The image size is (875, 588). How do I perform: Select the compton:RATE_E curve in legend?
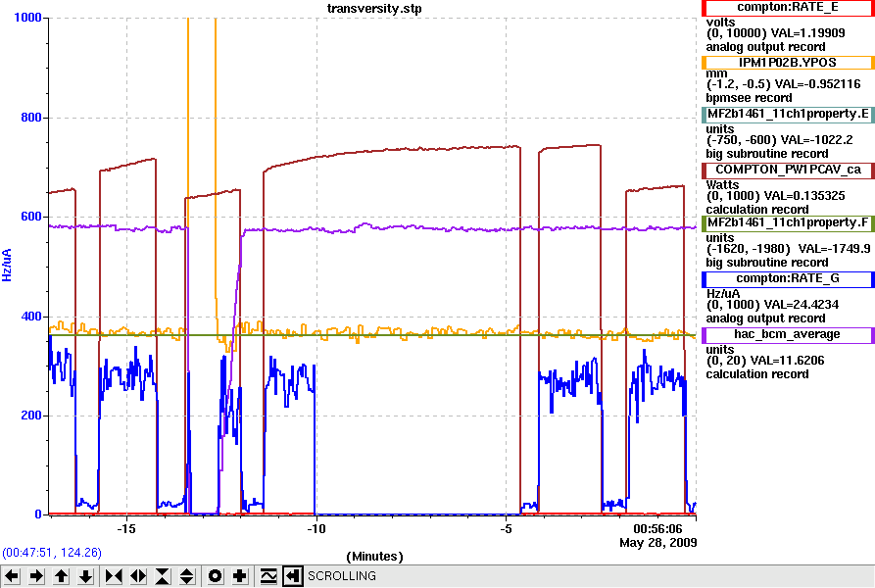(x=788, y=7)
